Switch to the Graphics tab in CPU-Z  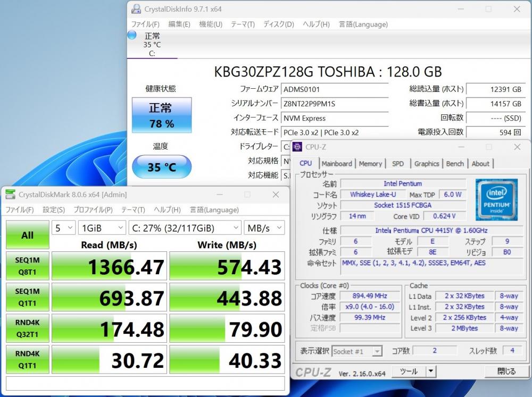pyautogui.click(x=427, y=164)
